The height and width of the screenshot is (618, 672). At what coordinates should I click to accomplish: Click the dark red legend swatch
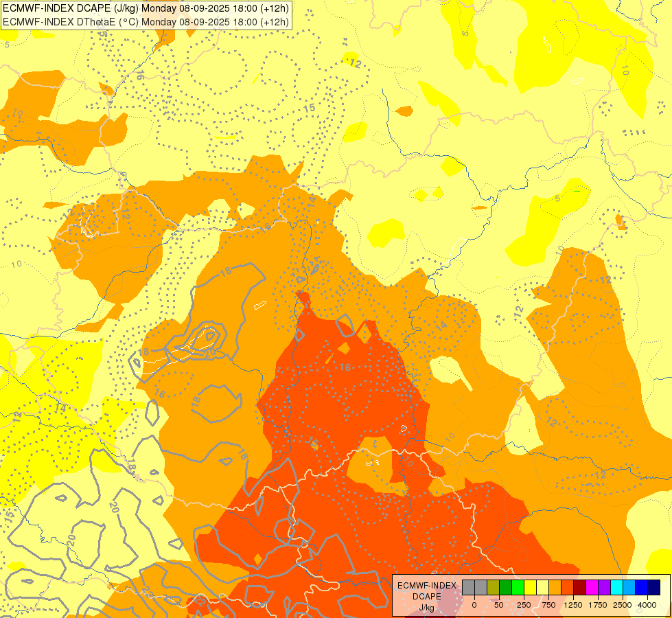[x=580, y=588]
